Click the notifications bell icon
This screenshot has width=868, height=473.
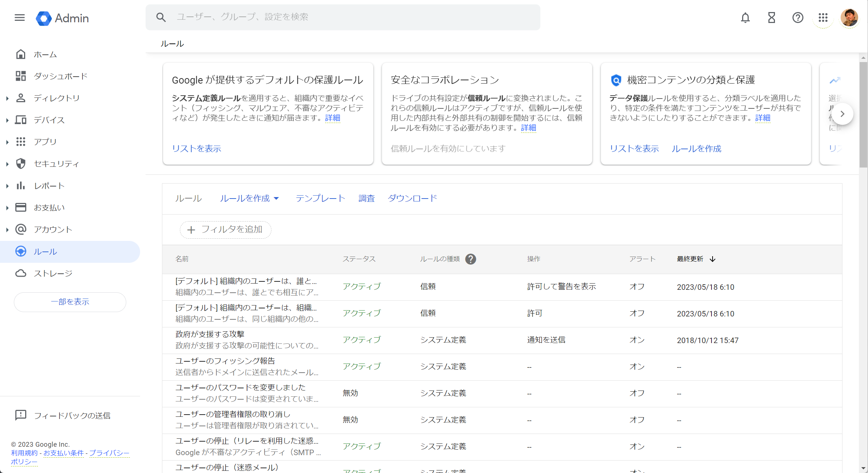745,18
